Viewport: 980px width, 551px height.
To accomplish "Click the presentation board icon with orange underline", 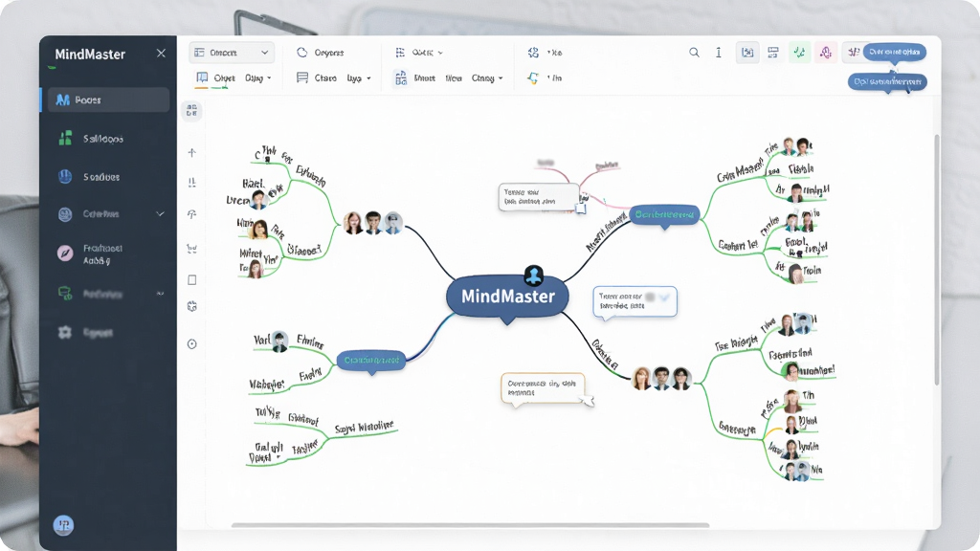I will (202, 78).
